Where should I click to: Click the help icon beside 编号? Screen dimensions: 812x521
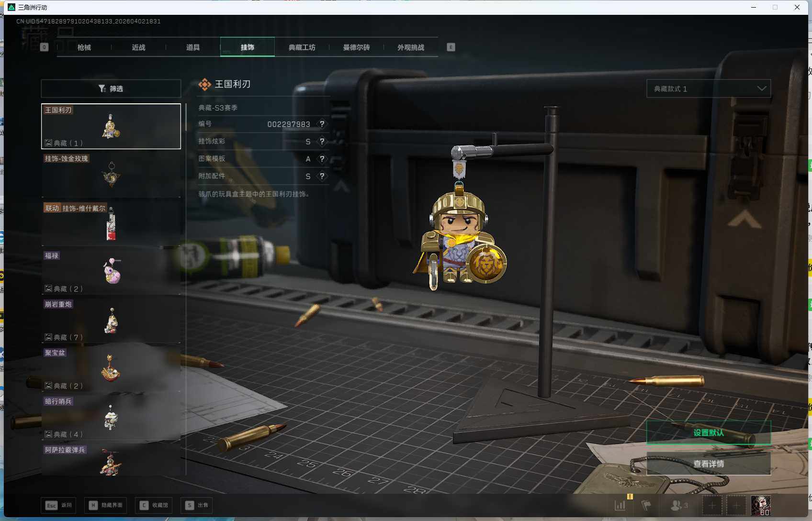322,124
